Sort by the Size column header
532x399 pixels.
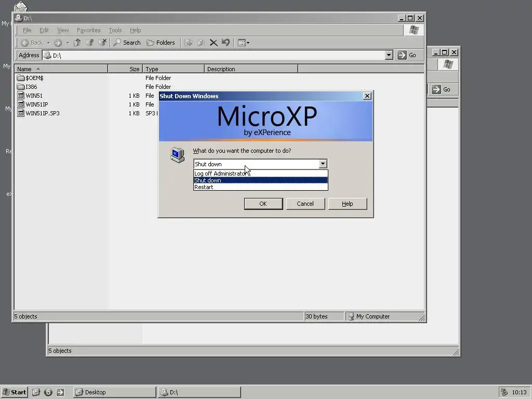pyautogui.click(x=125, y=69)
